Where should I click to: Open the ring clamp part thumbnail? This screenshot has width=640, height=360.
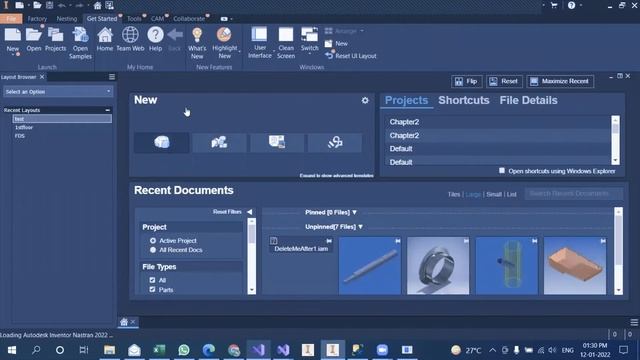point(438,266)
